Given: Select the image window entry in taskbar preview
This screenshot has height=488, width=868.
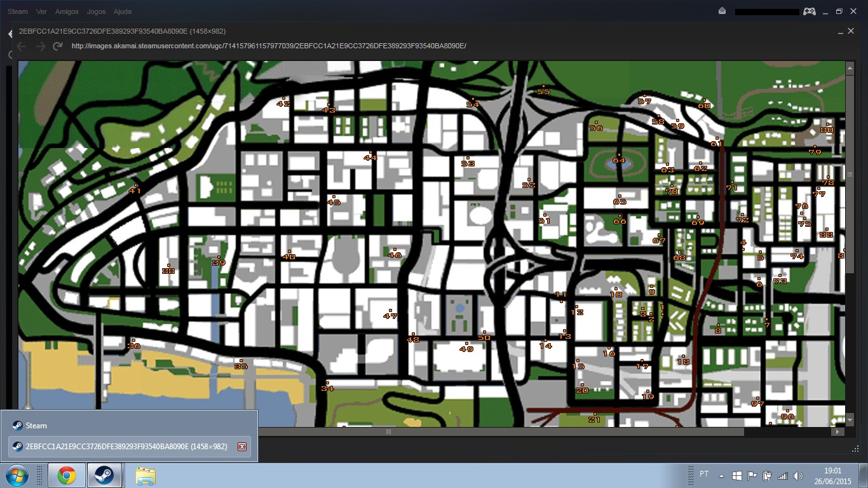Looking at the screenshot, I should (x=130, y=447).
